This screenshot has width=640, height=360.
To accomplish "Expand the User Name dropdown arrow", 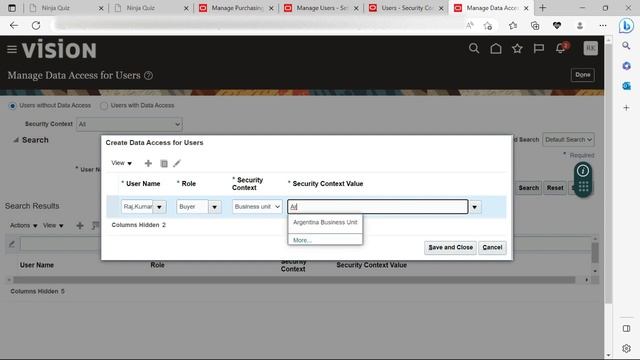I will pyautogui.click(x=160, y=207).
